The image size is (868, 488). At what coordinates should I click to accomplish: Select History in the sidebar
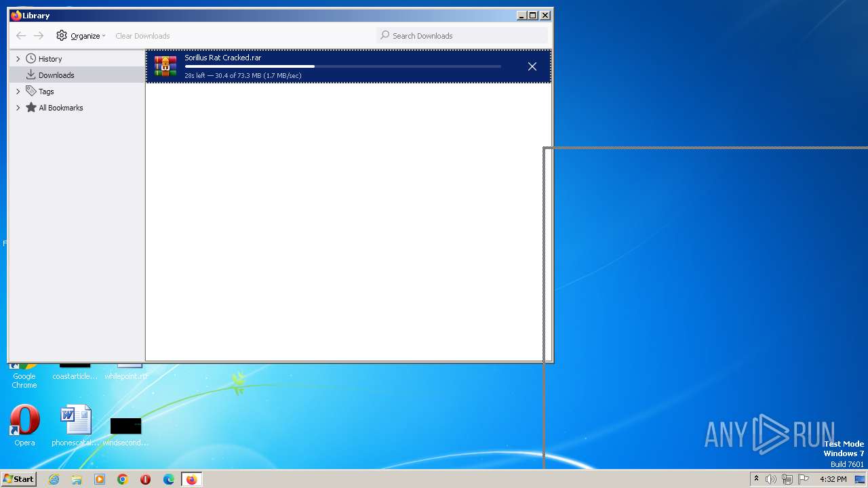coord(50,59)
